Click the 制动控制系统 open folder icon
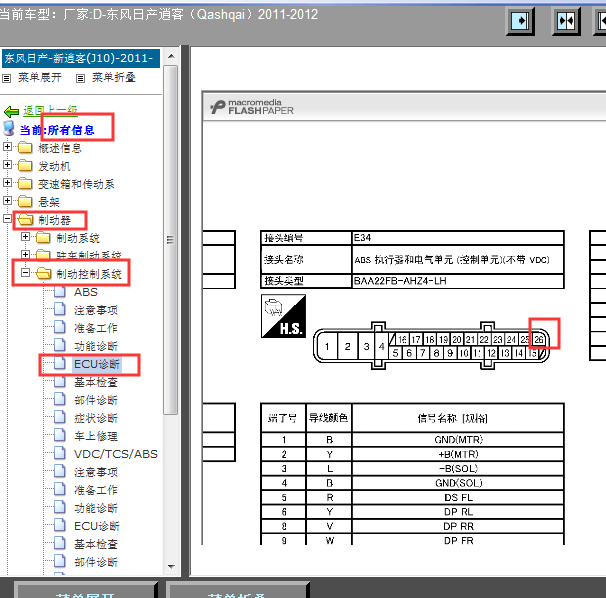This screenshot has height=598, width=606. coord(44,274)
